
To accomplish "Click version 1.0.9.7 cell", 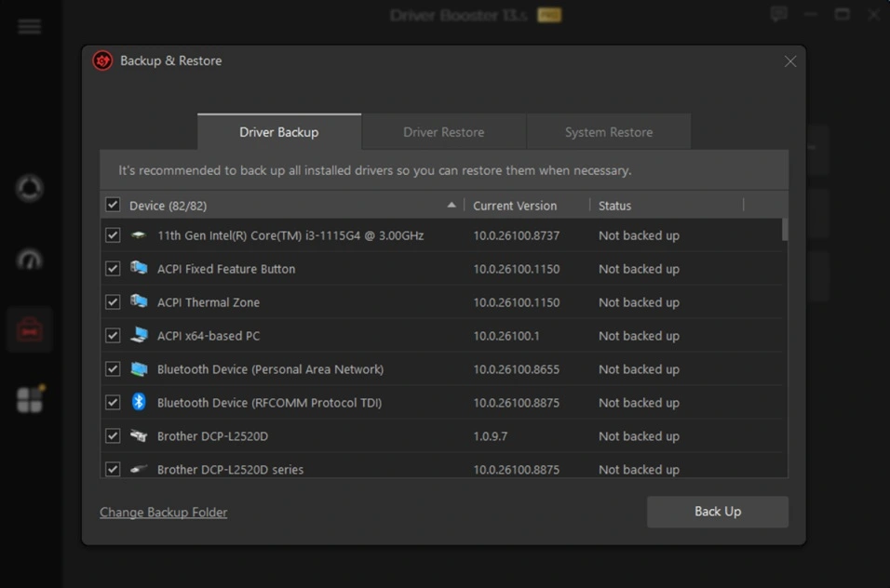I will (491, 436).
